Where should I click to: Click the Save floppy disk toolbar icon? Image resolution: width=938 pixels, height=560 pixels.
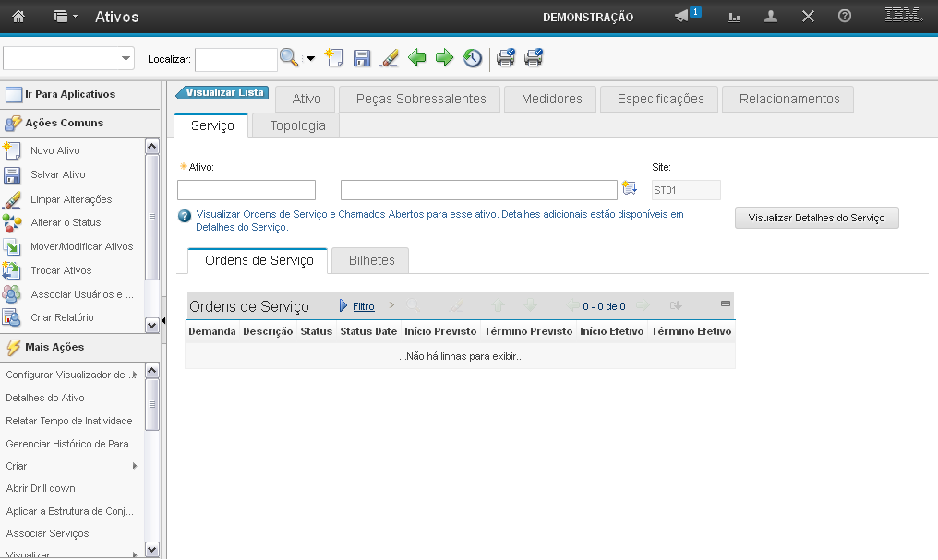point(362,58)
